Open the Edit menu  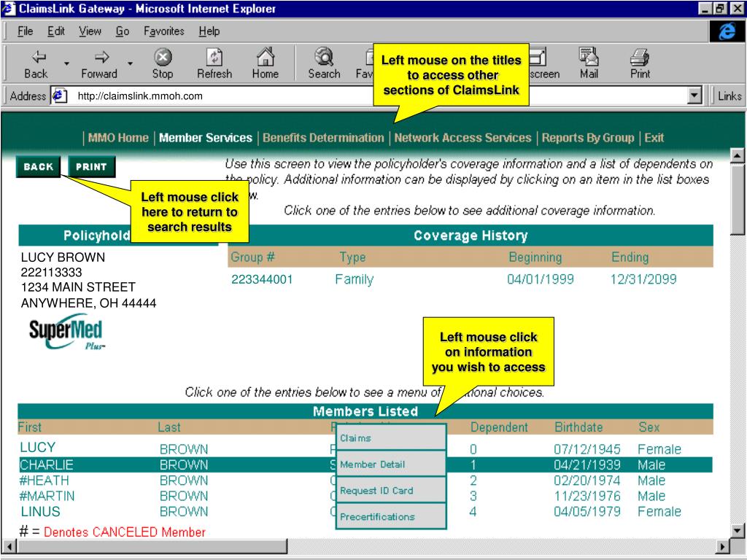click(55, 31)
